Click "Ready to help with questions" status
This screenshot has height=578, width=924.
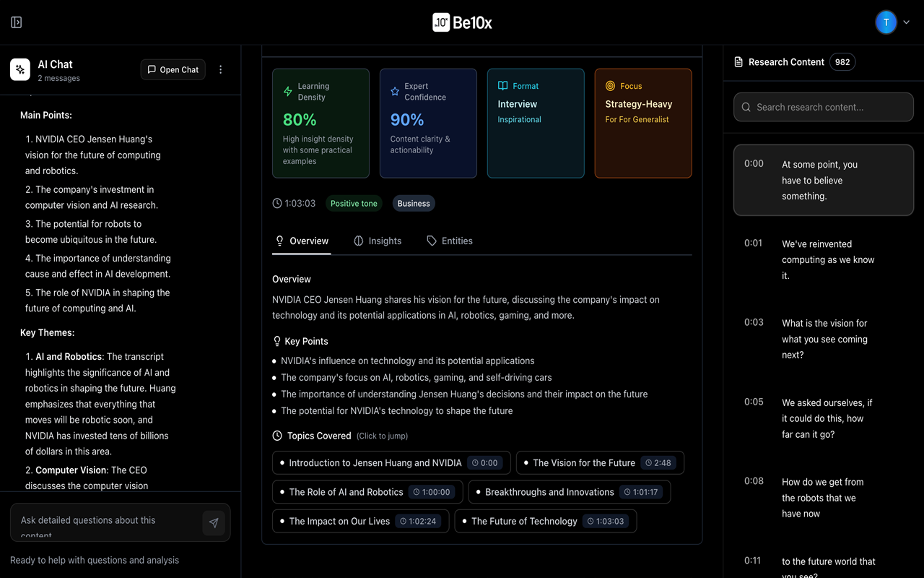(95, 561)
